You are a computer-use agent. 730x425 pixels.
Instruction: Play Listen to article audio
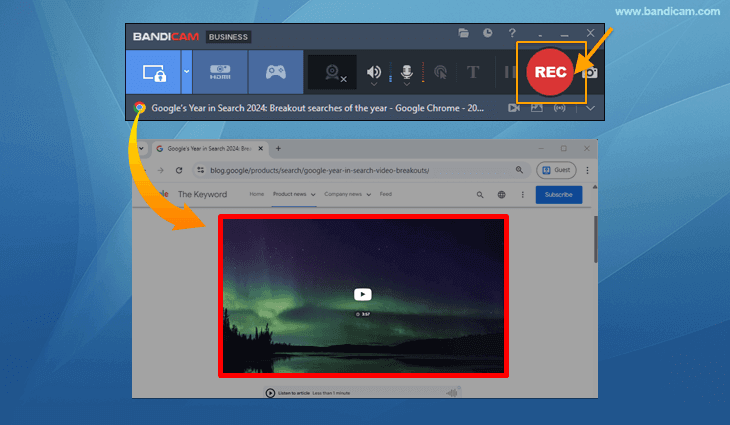pos(270,393)
